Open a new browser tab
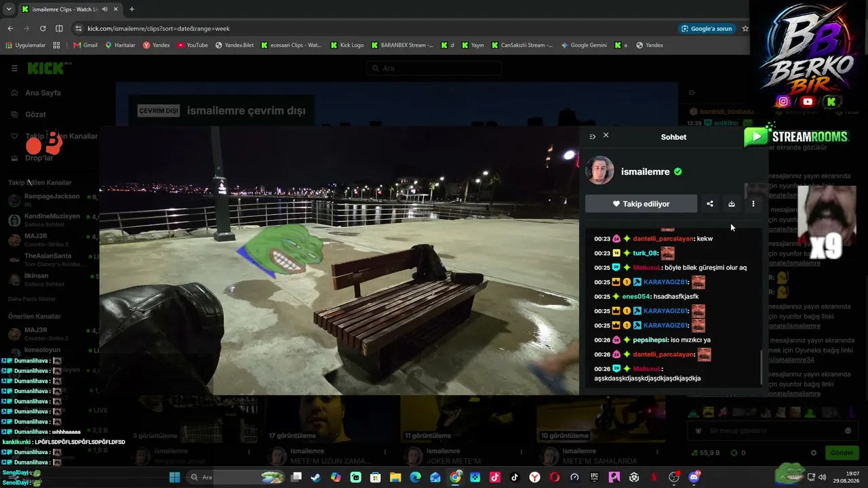Viewport: 868px width, 488px height. point(132,9)
